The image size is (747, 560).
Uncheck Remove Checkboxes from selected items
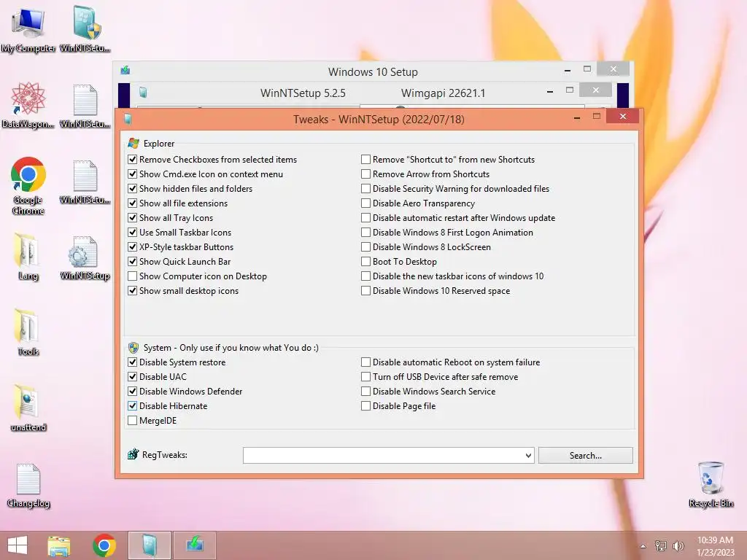133,160
